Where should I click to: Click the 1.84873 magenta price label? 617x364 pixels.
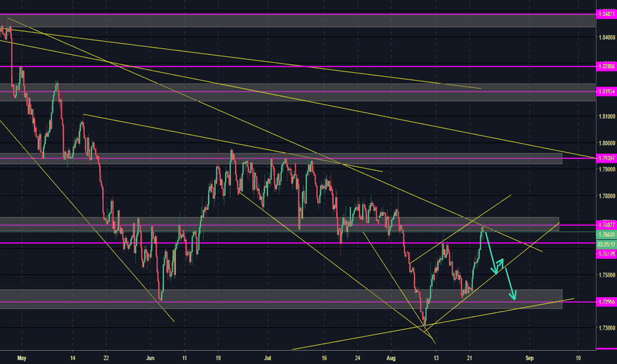(606, 14)
